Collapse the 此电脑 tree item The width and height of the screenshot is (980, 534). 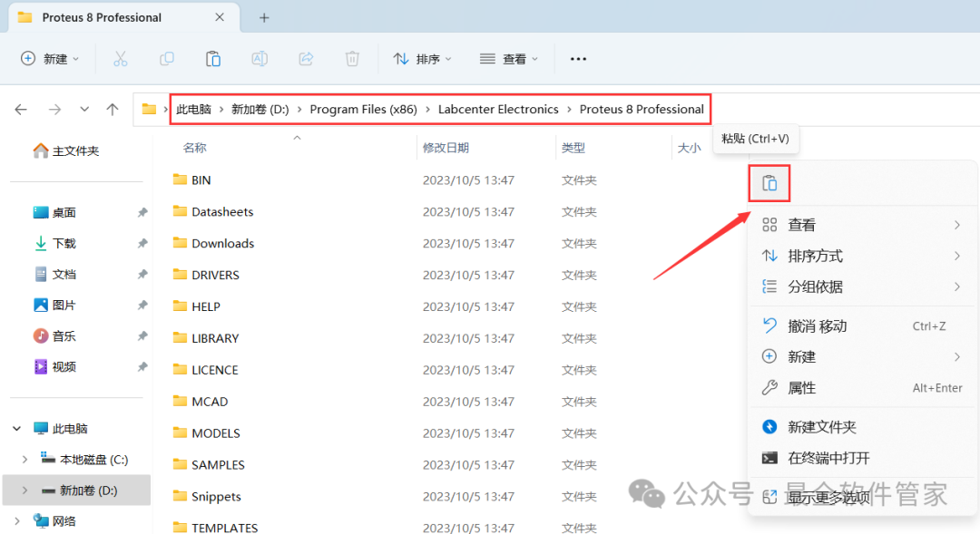16,428
